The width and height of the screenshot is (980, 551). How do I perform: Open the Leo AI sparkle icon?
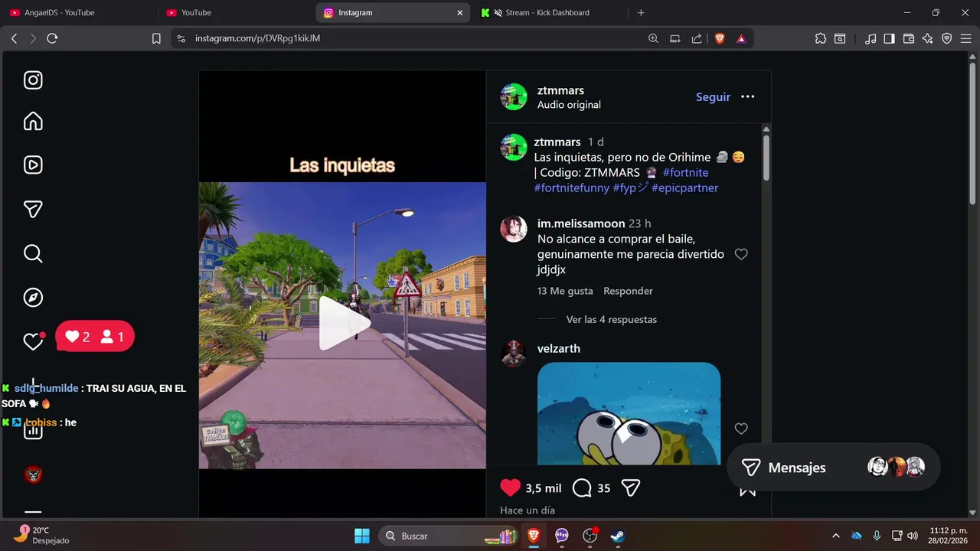point(928,38)
